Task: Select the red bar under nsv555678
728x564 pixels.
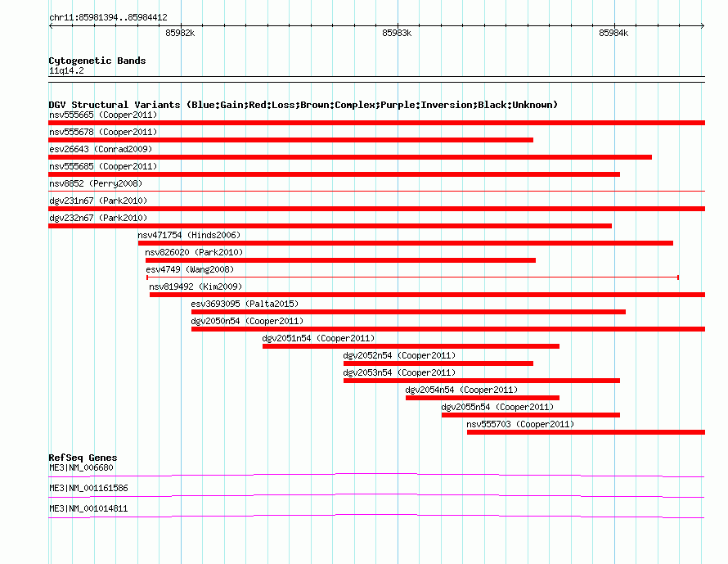Action: tap(290, 140)
